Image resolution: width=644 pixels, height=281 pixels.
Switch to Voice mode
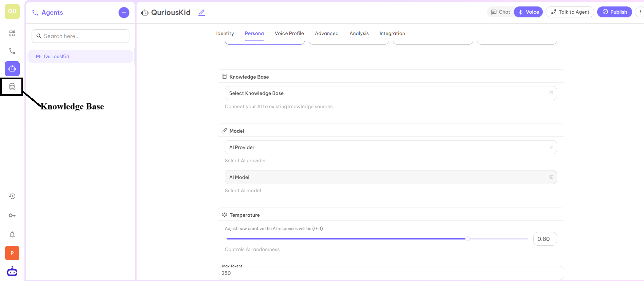(529, 12)
